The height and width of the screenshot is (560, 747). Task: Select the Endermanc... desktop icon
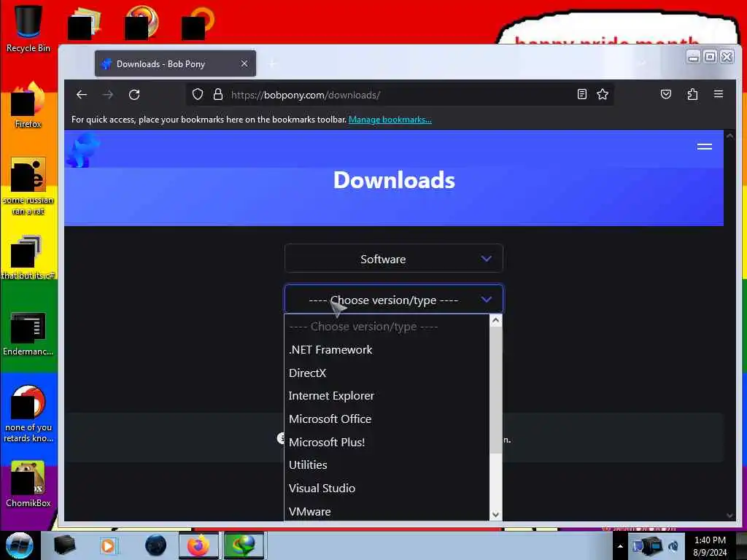pos(28,333)
